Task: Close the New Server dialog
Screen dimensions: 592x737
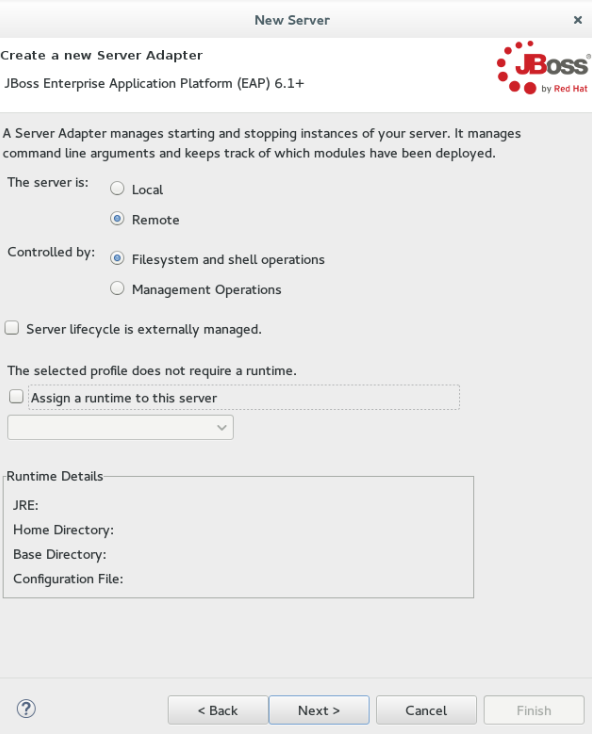Action: pos(577,20)
